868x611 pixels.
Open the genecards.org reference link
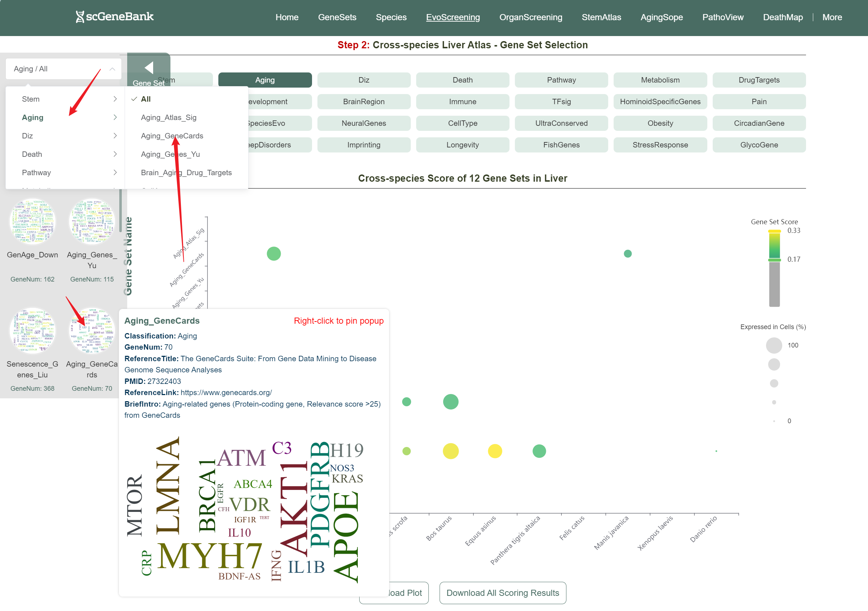point(226,392)
